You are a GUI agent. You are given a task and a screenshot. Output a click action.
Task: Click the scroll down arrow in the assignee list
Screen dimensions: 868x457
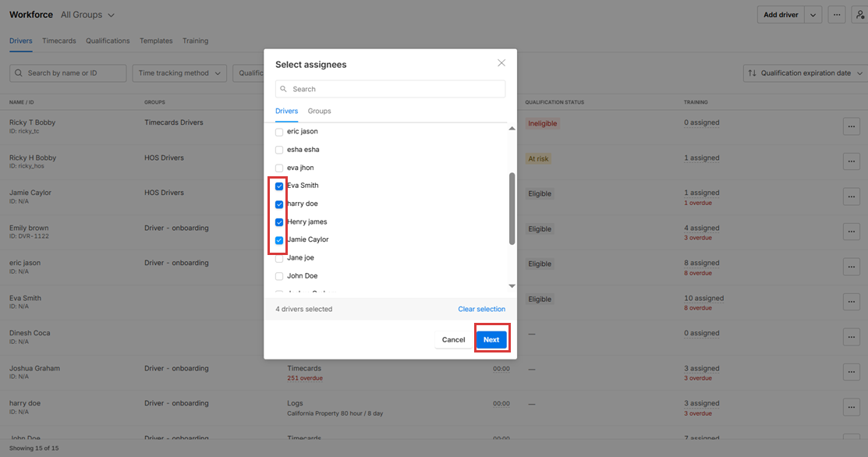(512, 286)
